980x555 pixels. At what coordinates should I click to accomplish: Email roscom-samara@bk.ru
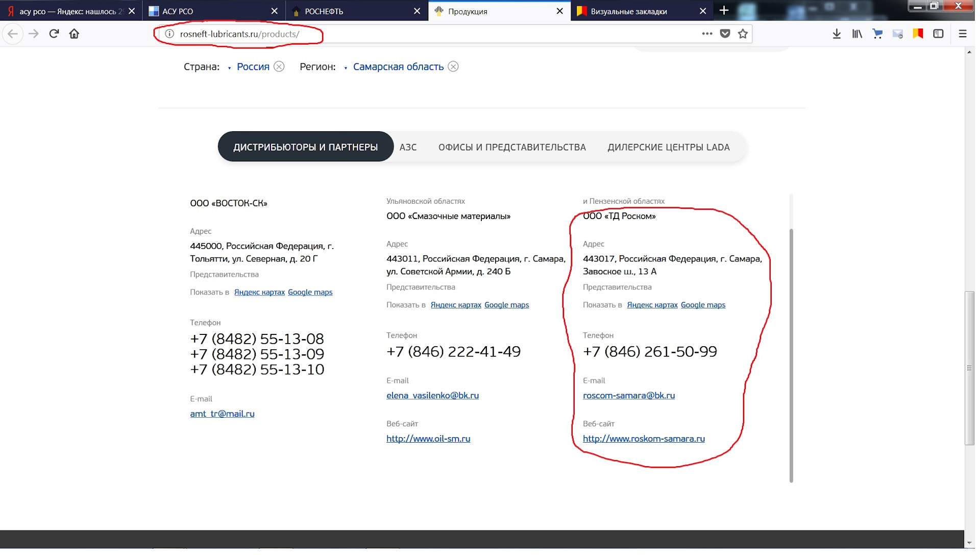click(629, 395)
